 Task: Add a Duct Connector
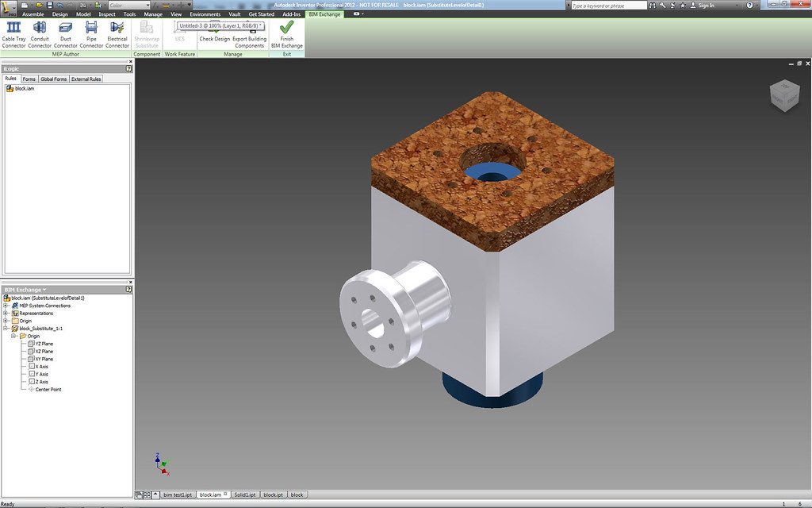point(65,35)
